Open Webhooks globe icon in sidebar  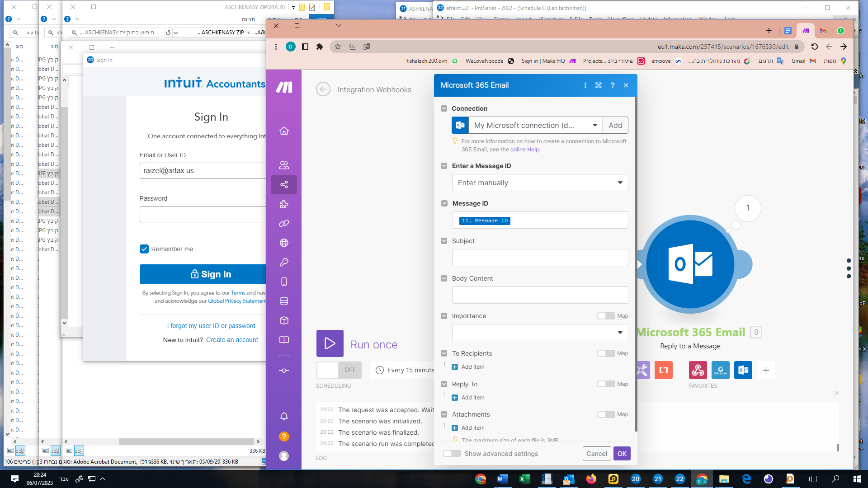click(284, 243)
